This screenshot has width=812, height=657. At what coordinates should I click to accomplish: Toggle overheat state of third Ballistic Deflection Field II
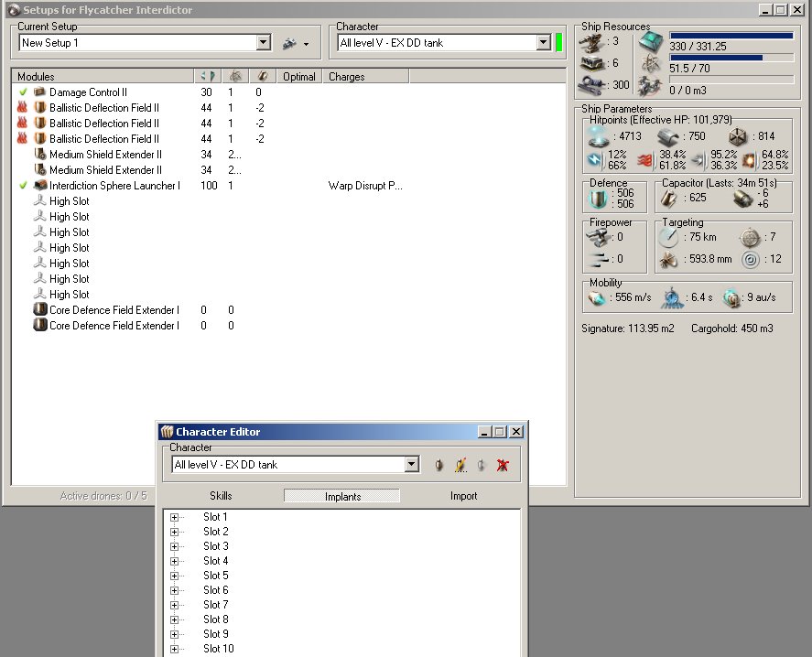22,139
